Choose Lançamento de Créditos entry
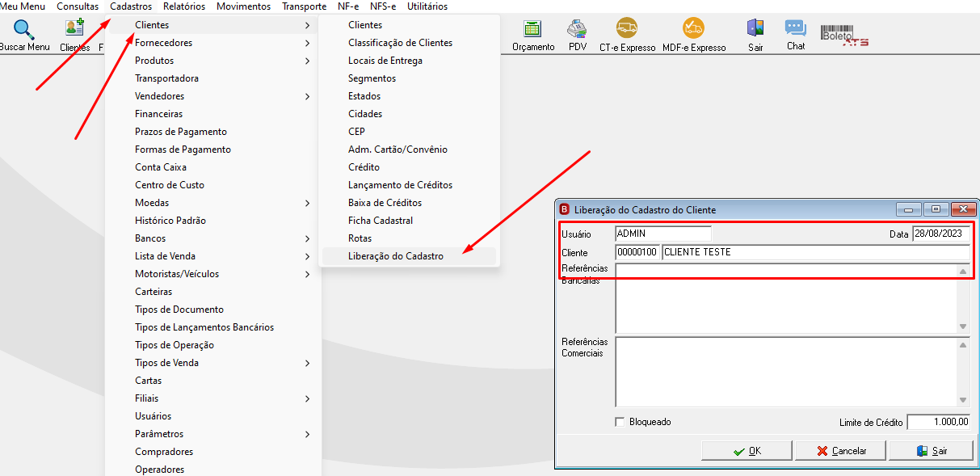This screenshot has height=476, width=980. click(400, 185)
